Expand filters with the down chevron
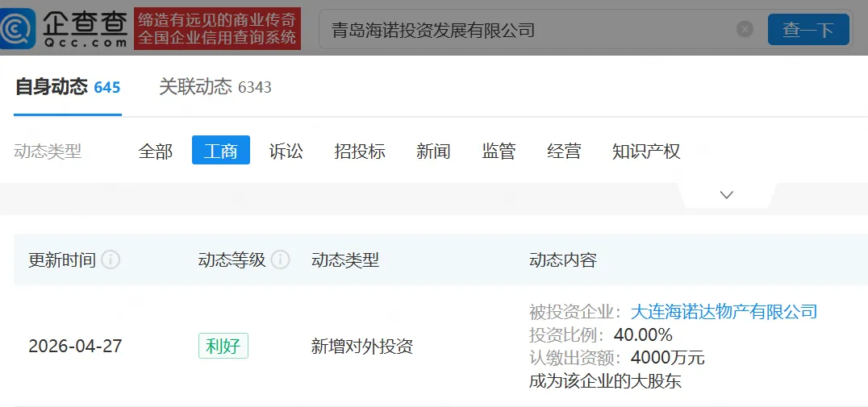The width and height of the screenshot is (868, 407). click(x=726, y=195)
